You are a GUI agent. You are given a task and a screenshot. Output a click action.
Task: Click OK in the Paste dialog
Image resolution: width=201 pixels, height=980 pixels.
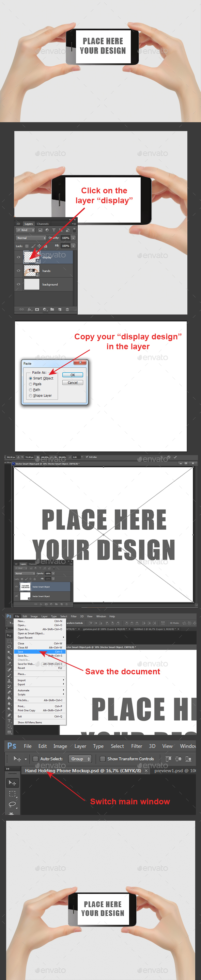coord(73,375)
